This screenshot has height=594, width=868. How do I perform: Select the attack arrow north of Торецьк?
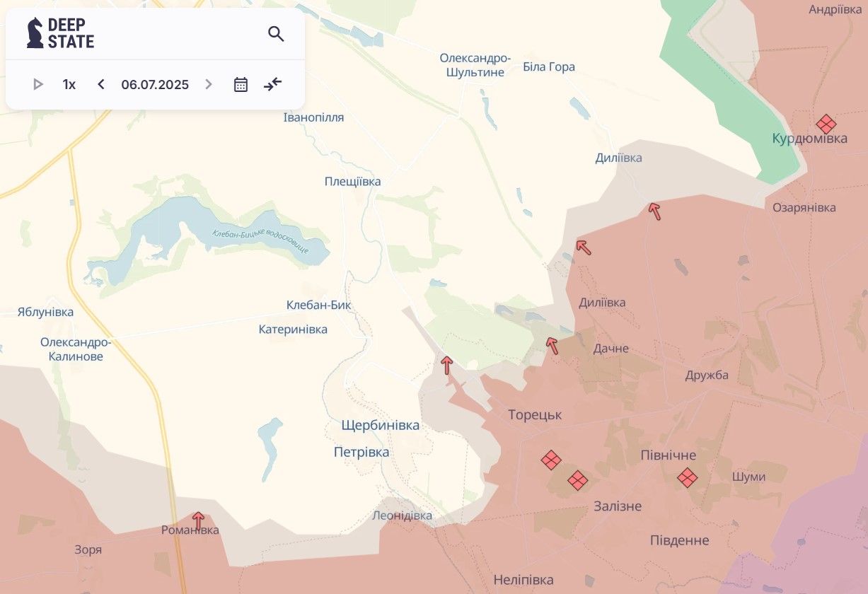coord(446,365)
